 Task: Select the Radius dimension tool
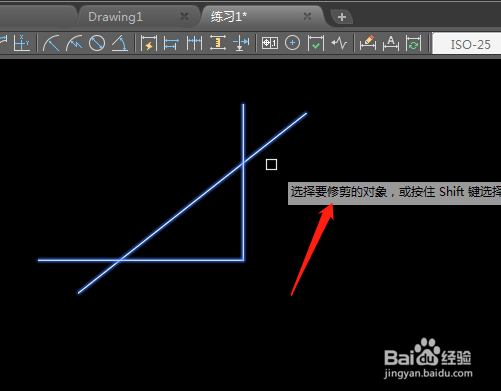(x=51, y=43)
